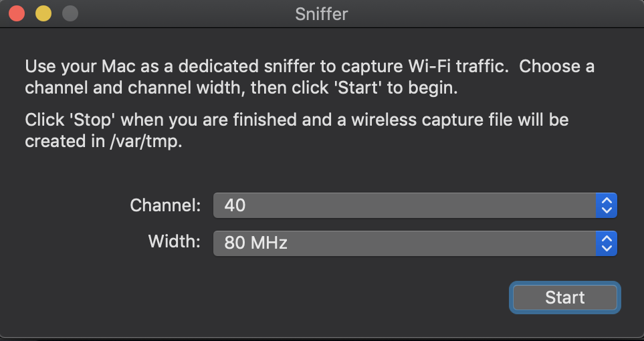Click the "Channel:" label

(165, 205)
